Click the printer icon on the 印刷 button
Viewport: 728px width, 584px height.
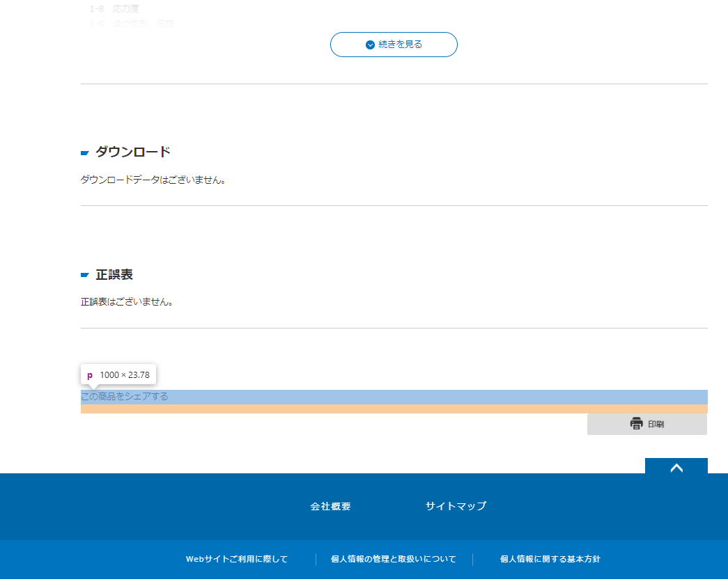tap(636, 423)
